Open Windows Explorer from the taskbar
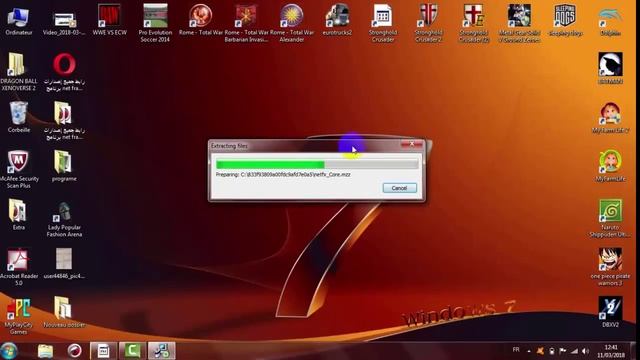Image resolution: width=640 pixels, height=360 pixels. pos(45,351)
